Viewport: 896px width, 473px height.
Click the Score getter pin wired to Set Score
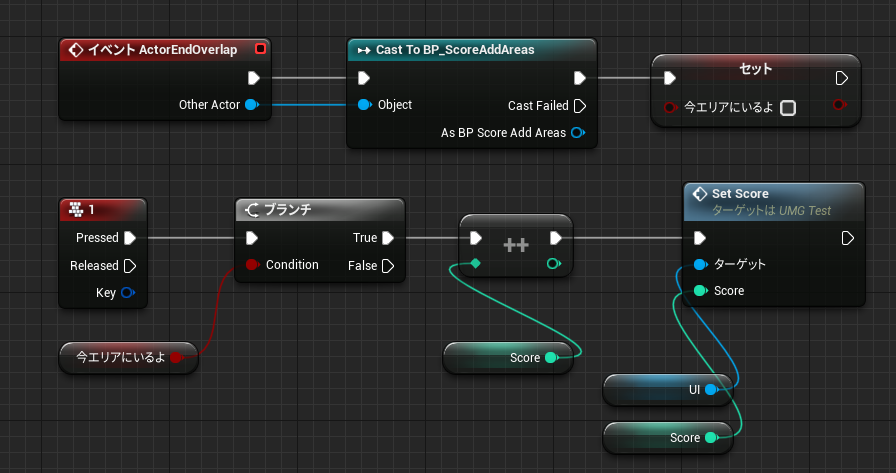pyautogui.click(x=711, y=438)
